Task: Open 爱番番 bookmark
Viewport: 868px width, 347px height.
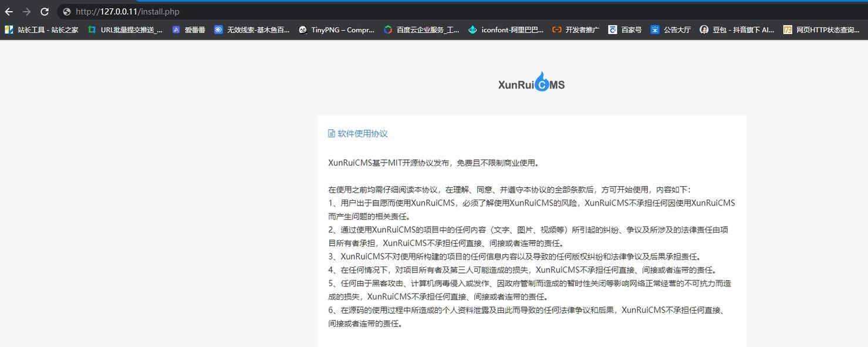Action: click(x=188, y=29)
